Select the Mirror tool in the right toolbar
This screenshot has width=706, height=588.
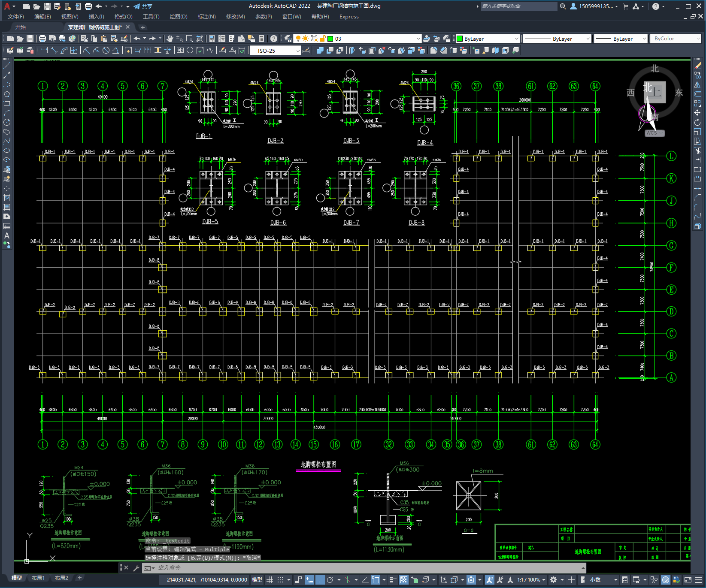pyautogui.click(x=697, y=84)
